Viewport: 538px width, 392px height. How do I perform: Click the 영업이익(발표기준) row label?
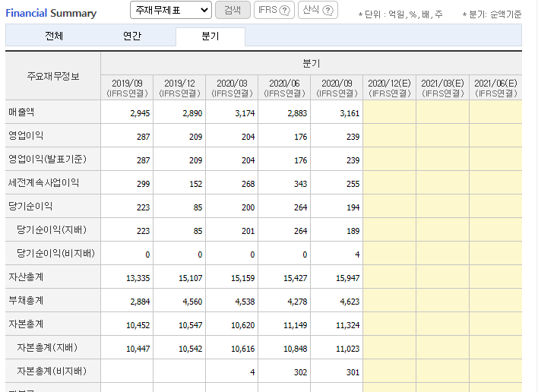(47, 159)
